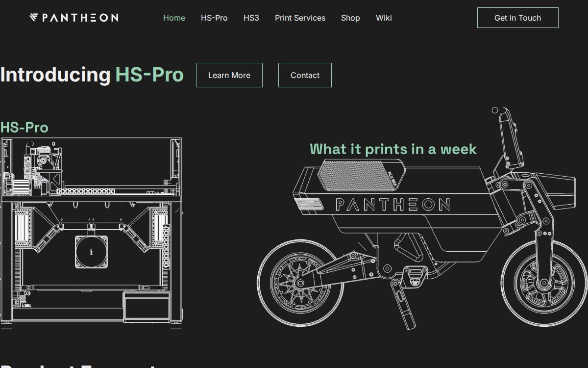Click the 'Introducing HS-Pro' heading
The height and width of the screenshot is (368, 588).
[92, 75]
